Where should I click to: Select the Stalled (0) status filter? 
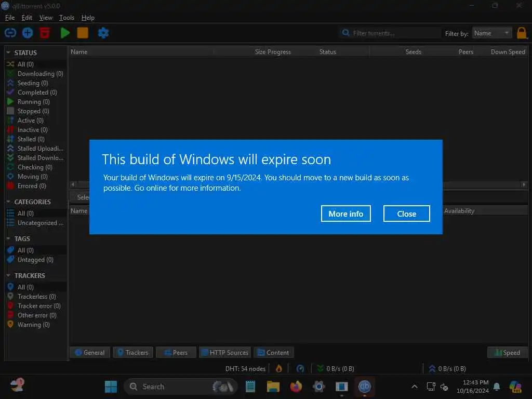(x=35, y=139)
